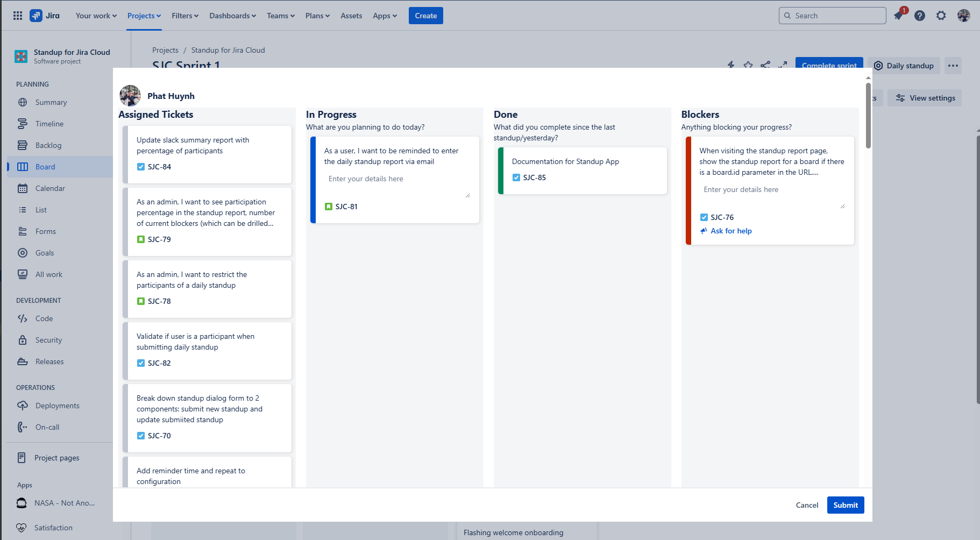This screenshot has height=540, width=980.
Task: Expand the Plans dropdown
Action: coord(317,16)
